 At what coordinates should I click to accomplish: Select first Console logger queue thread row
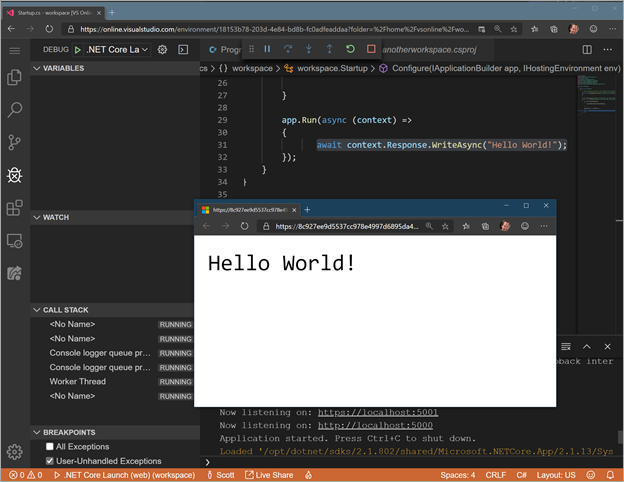pos(113,353)
